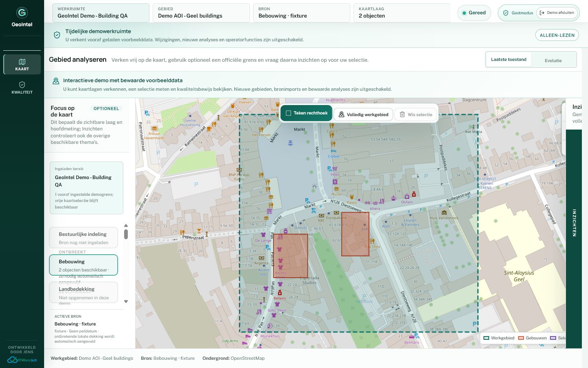
Task: Click the trash icon in Wis selectie
Action: (x=402, y=114)
